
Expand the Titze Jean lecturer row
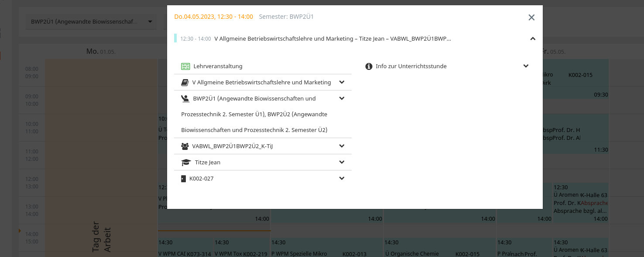[x=342, y=162]
